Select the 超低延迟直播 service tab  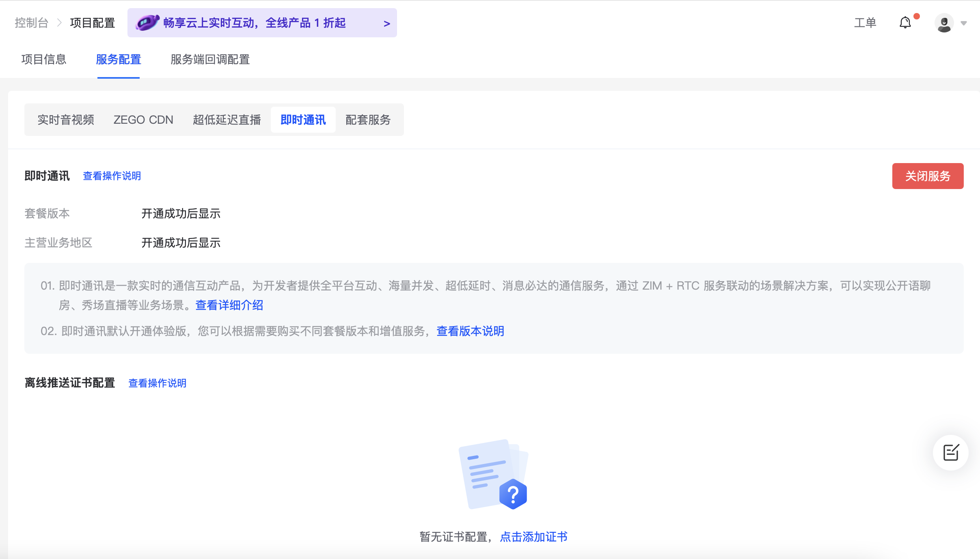pos(227,120)
